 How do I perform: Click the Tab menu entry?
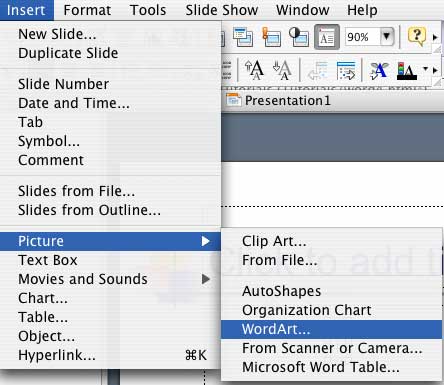(x=110, y=122)
